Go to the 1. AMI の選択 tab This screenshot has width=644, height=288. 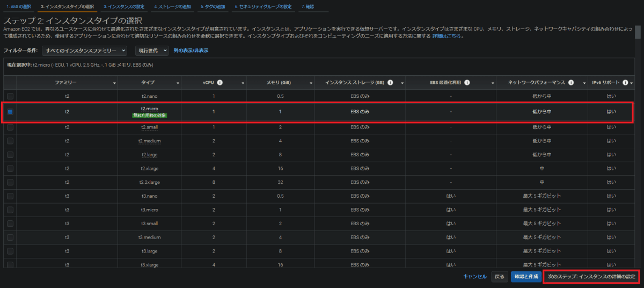point(19,6)
